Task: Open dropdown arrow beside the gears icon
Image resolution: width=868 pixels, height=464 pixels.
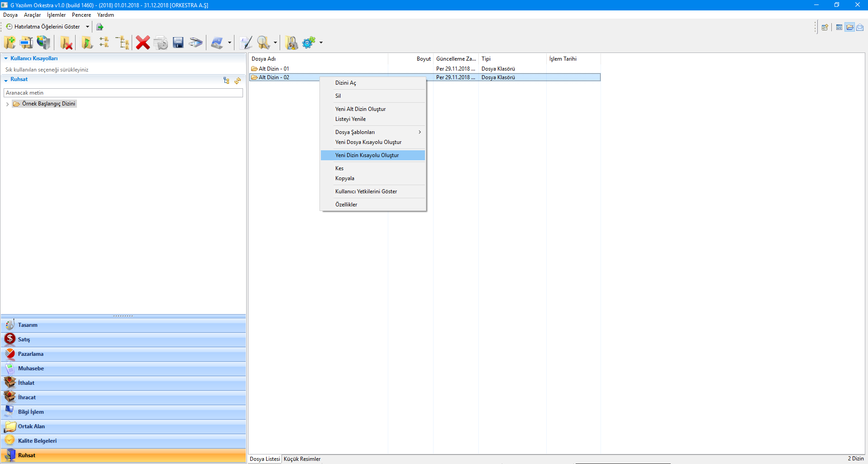Action: (x=321, y=43)
